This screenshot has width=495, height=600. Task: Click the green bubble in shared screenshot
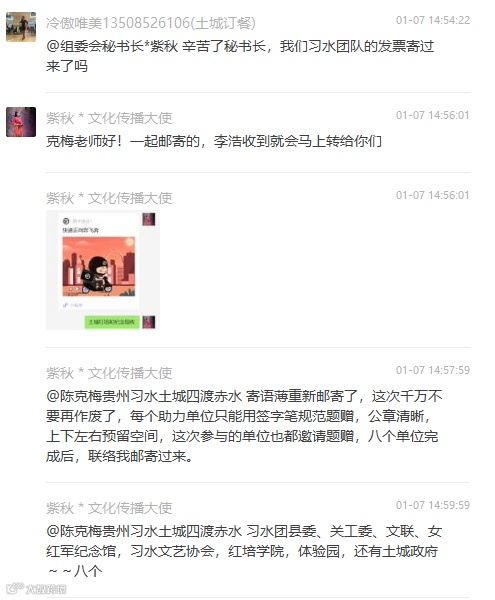[112, 322]
